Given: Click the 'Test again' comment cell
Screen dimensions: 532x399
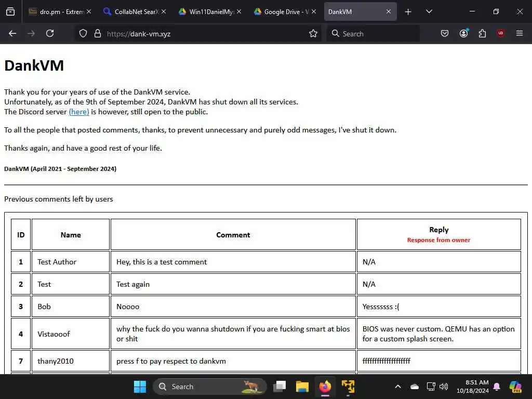Looking at the screenshot, I should tap(233, 284).
